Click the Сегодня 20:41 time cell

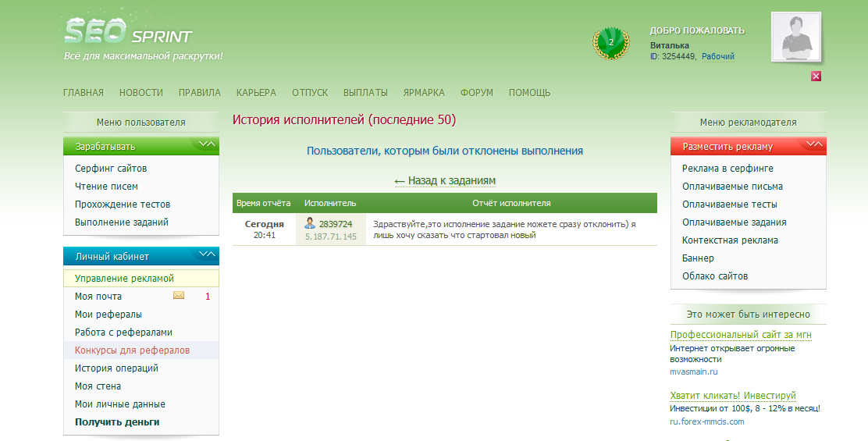tap(264, 229)
